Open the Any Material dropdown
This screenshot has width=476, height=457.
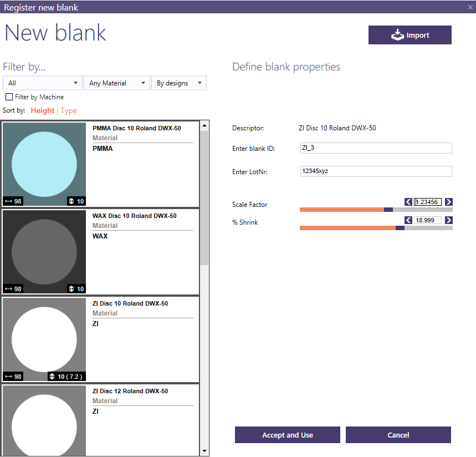(117, 83)
